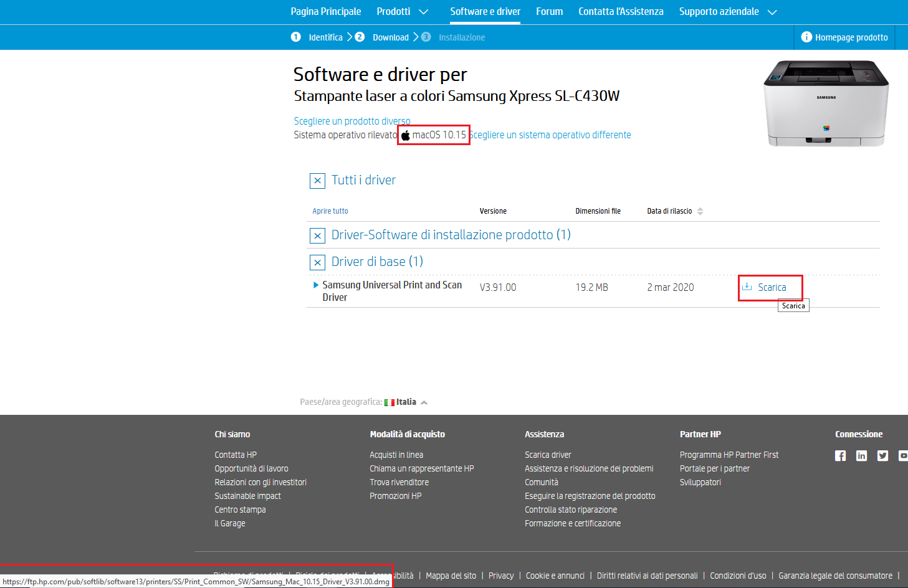908x588 pixels.
Task: Open Sviluppatori footer link
Action: [x=700, y=482]
